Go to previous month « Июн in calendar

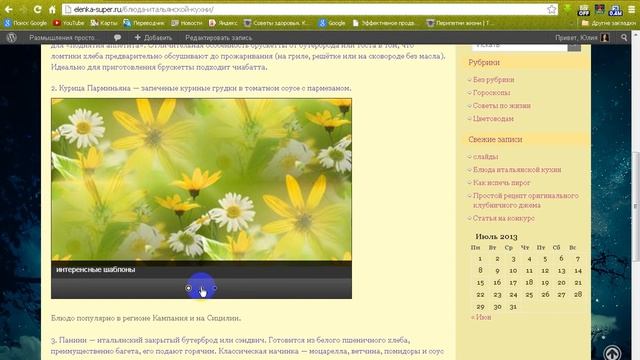481,317
